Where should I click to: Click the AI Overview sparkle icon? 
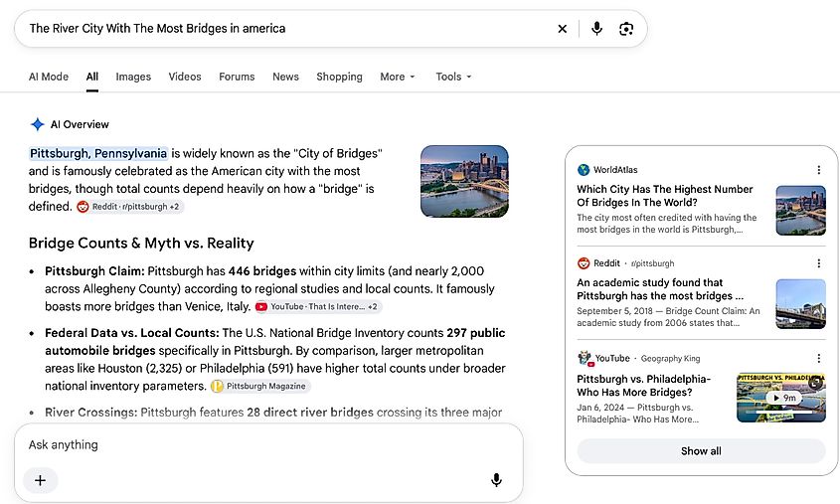click(37, 124)
